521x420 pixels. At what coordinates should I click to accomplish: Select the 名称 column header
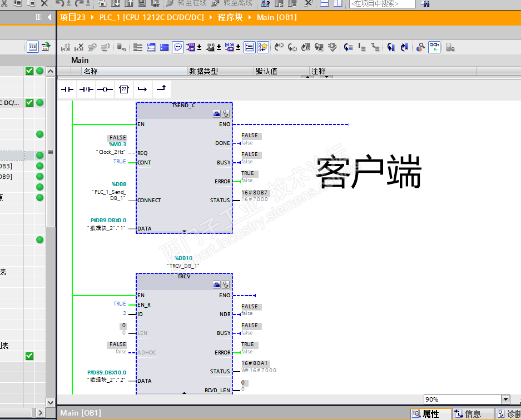point(134,71)
